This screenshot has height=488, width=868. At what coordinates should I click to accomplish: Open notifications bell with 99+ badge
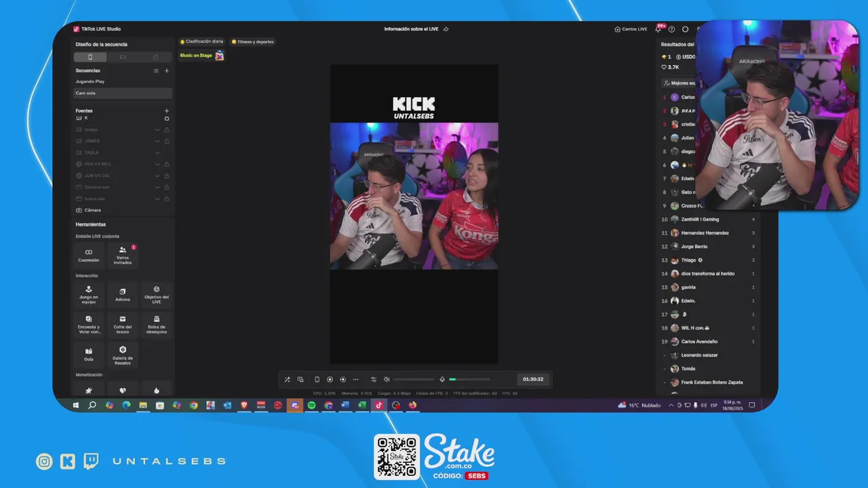658,29
